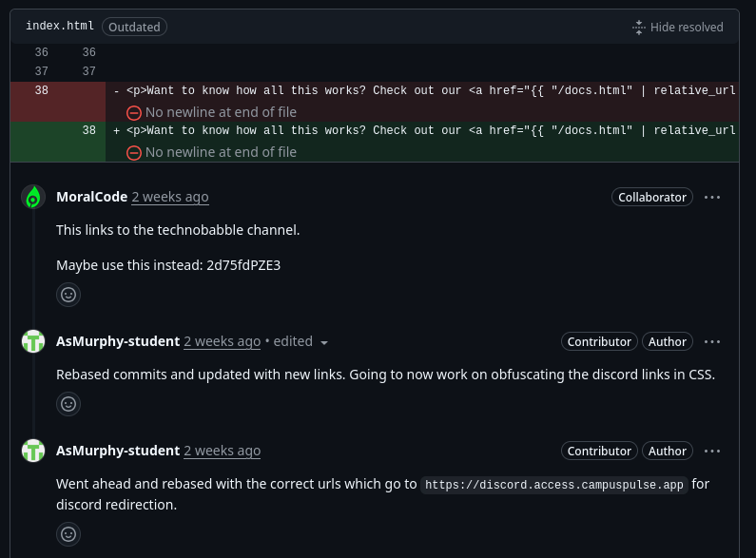The height and width of the screenshot is (558, 756).
Task: Click the removed code line starting '- <p>Want'
Action: tap(424, 90)
